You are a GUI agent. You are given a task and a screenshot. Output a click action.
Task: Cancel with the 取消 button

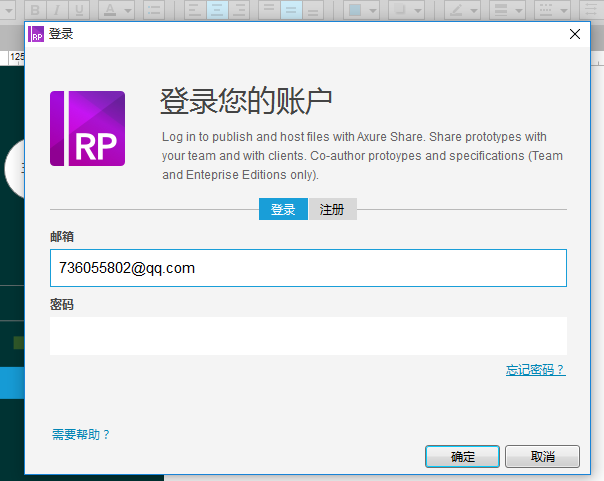tap(542, 457)
